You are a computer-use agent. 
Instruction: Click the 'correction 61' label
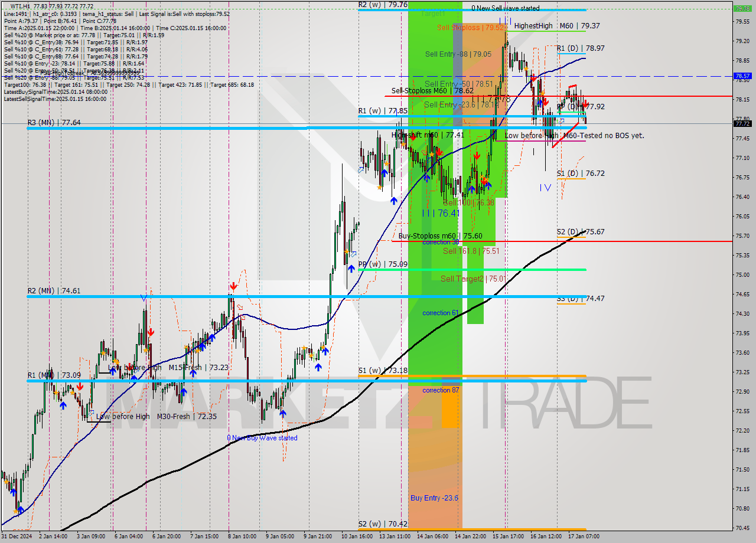tap(441, 313)
